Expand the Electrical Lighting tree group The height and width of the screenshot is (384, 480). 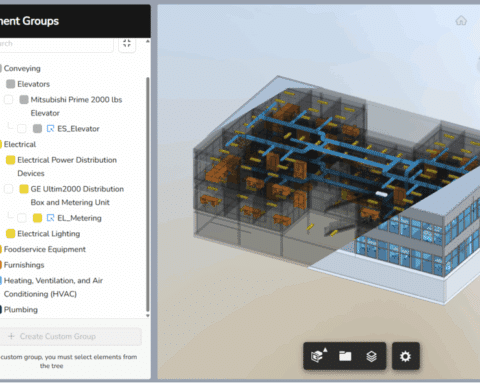click(x=48, y=234)
